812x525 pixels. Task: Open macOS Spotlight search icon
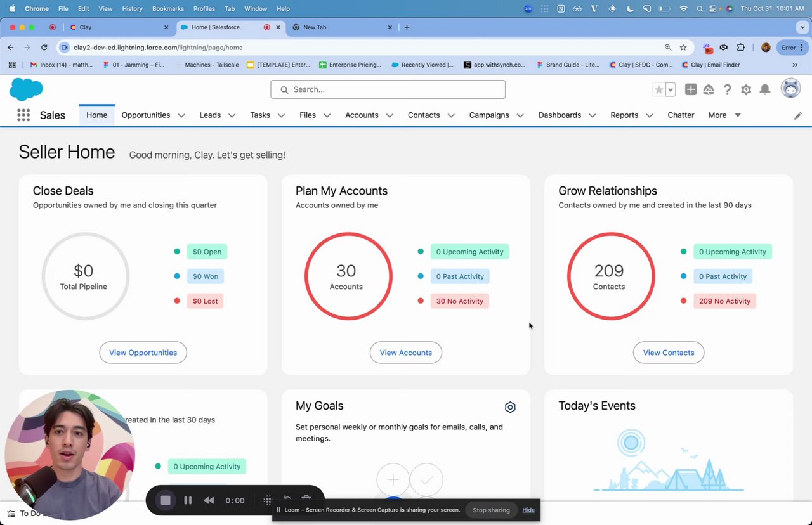click(x=700, y=9)
